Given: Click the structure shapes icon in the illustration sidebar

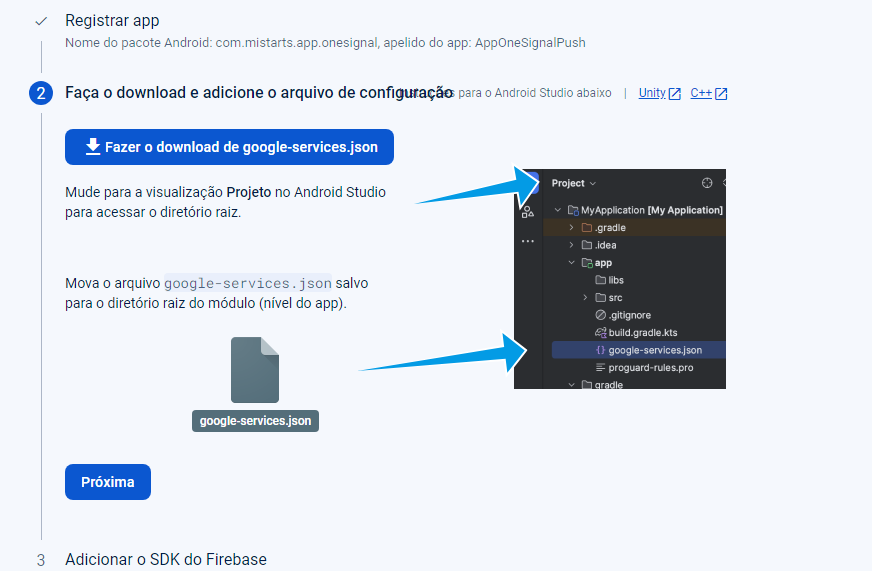Looking at the screenshot, I should point(528,212).
